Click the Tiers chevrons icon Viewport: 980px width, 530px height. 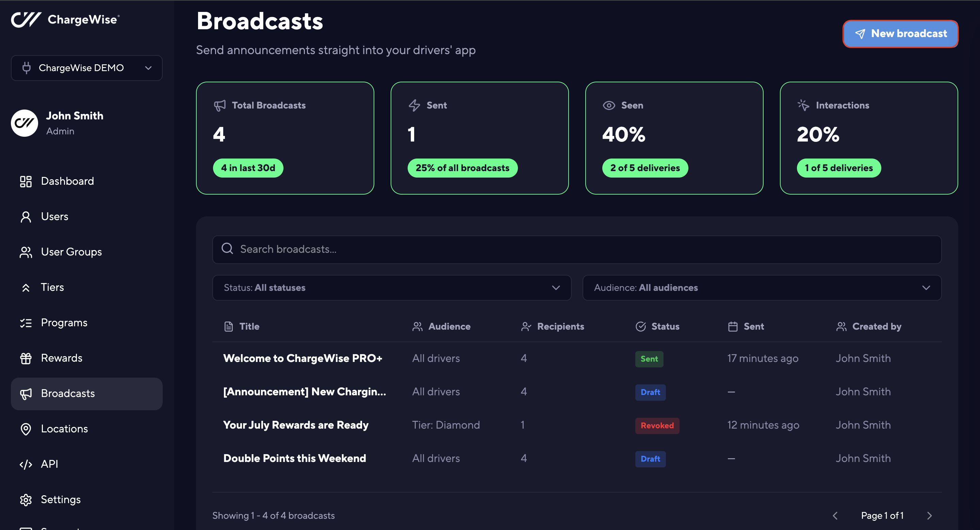point(26,287)
